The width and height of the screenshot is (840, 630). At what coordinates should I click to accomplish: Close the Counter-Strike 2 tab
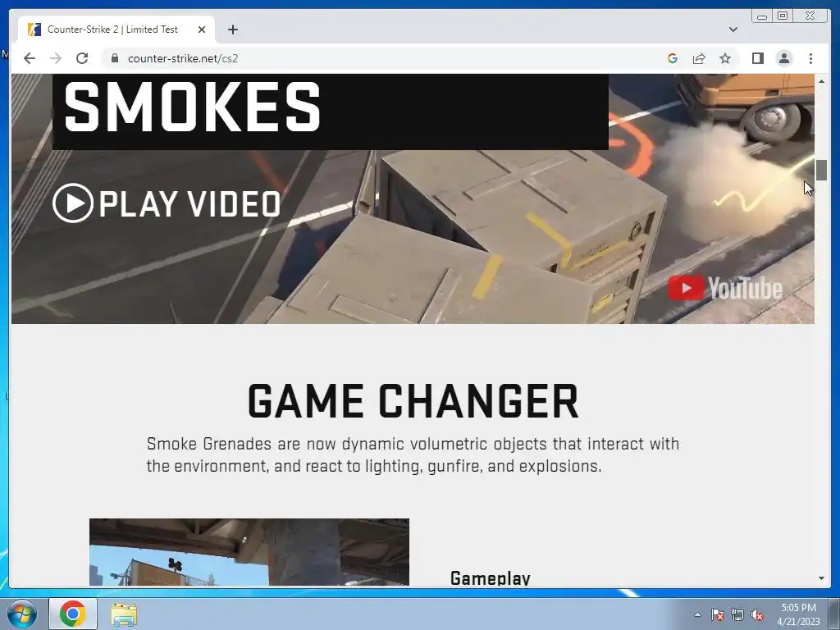point(202,30)
